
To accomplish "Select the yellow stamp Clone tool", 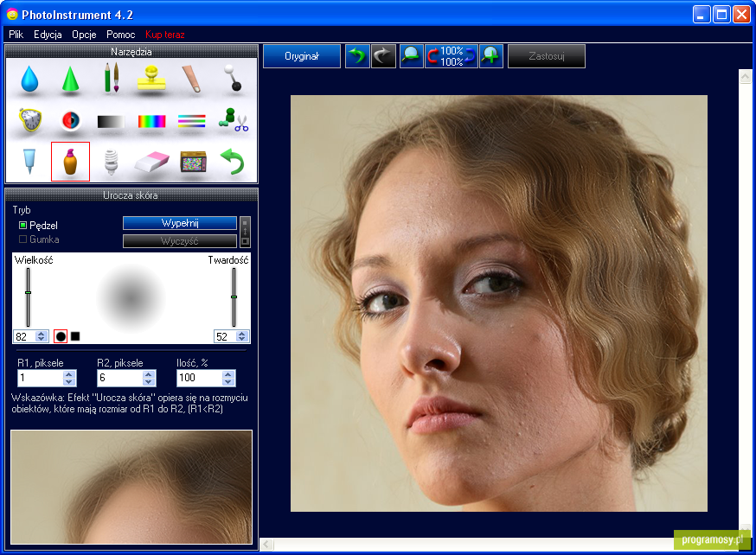I will point(152,79).
